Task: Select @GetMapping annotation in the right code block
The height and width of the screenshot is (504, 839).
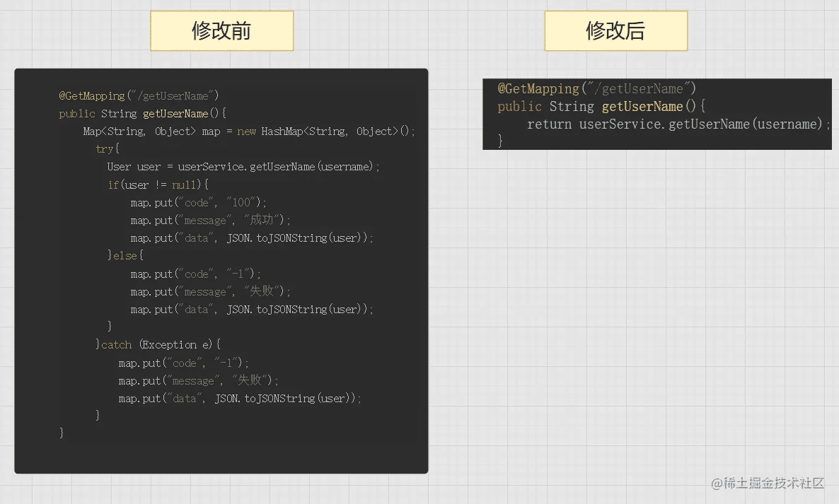Action: (538, 88)
